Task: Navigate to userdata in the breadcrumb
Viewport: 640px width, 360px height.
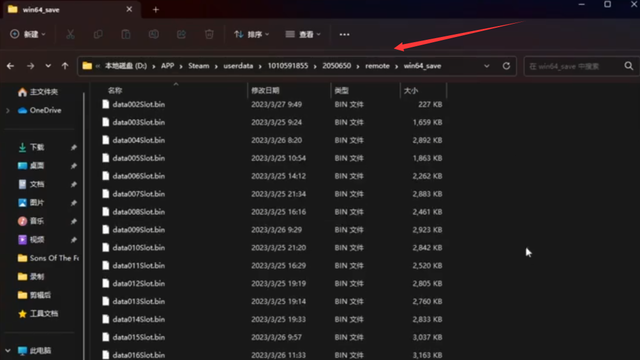Action: pyautogui.click(x=238, y=66)
